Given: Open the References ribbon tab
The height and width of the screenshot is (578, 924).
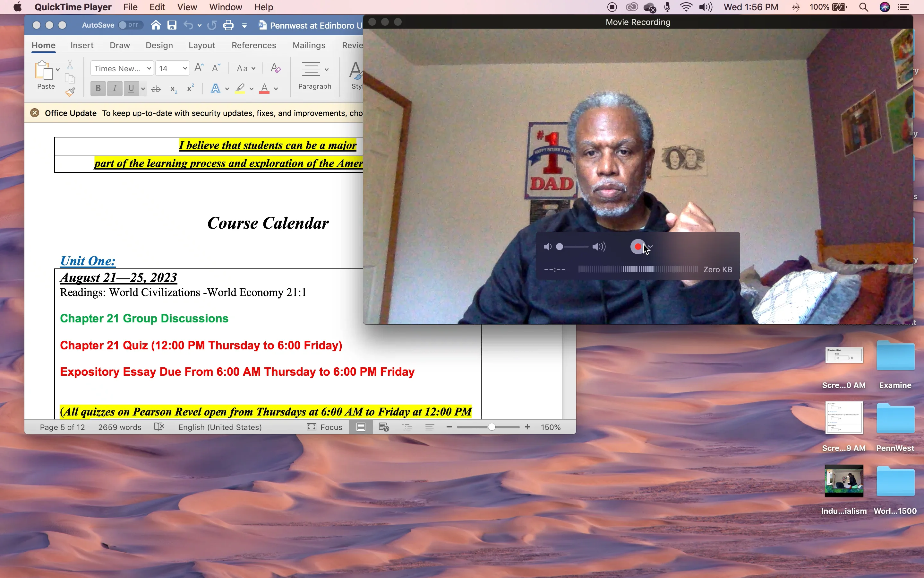Looking at the screenshot, I should (x=254, y=45).
